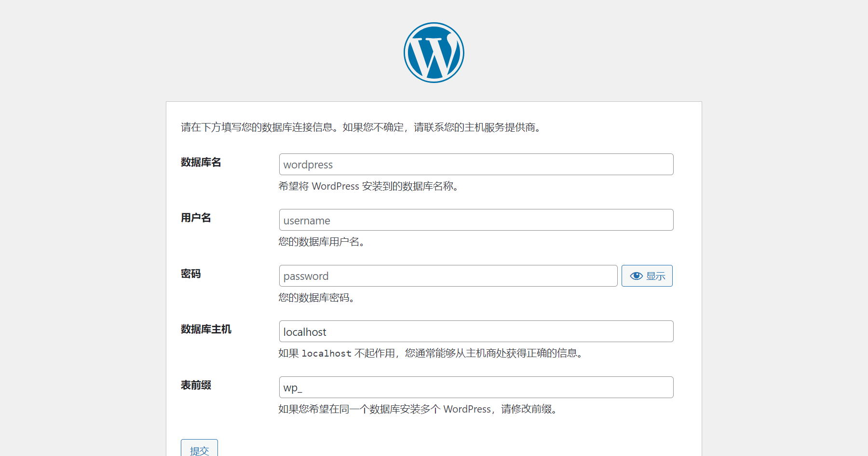Screen dimensions: 868x456
Task: Submit the form with 提交 button
Action: click(199, 449)
